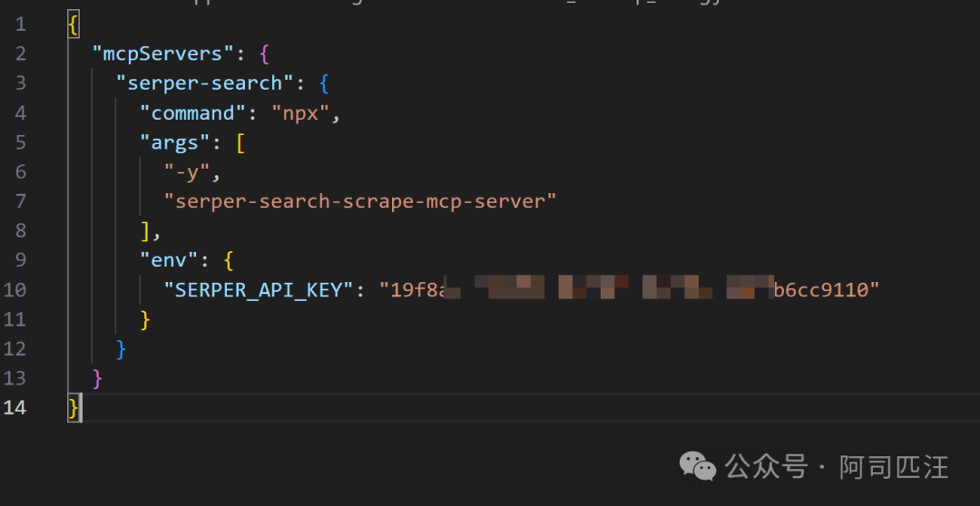Viewport: 980px width, 506px height.
Task: Click the API key value ending b6cc9110
Action: click(x=630, y=290)
